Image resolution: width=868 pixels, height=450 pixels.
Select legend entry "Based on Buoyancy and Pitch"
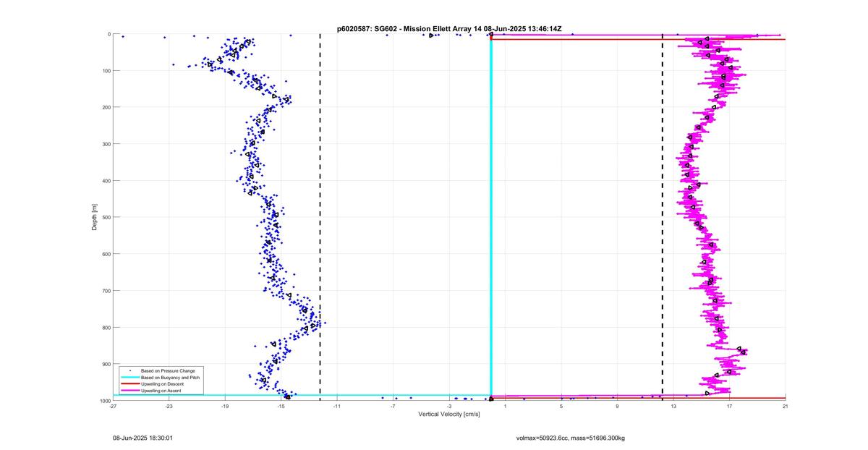(x=170, y=378)
